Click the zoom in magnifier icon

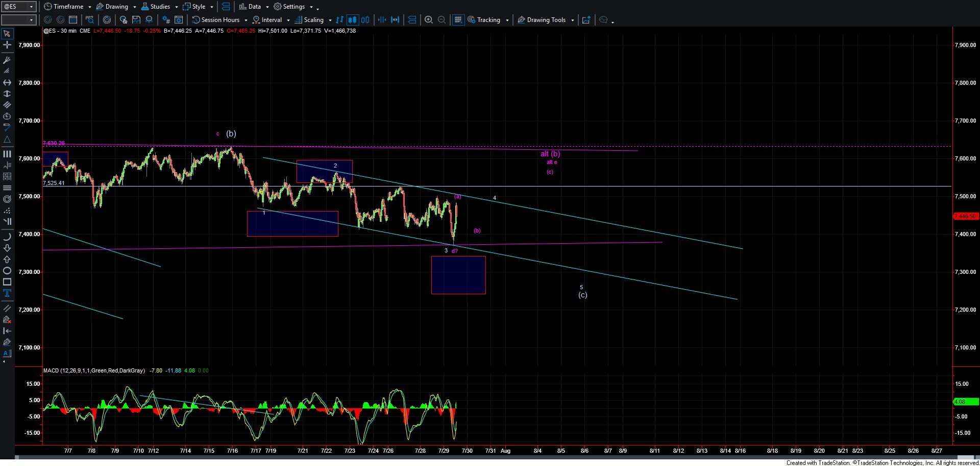coord(429,20)
